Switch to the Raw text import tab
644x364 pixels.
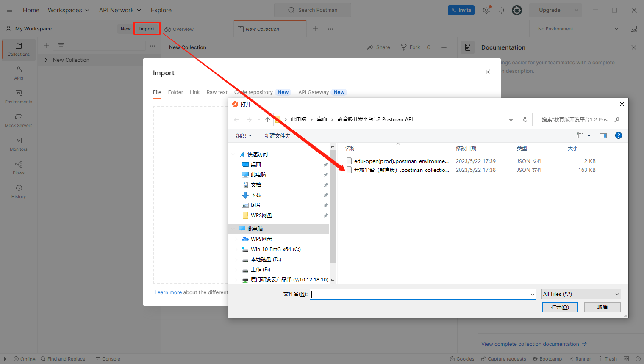point(217,92)
